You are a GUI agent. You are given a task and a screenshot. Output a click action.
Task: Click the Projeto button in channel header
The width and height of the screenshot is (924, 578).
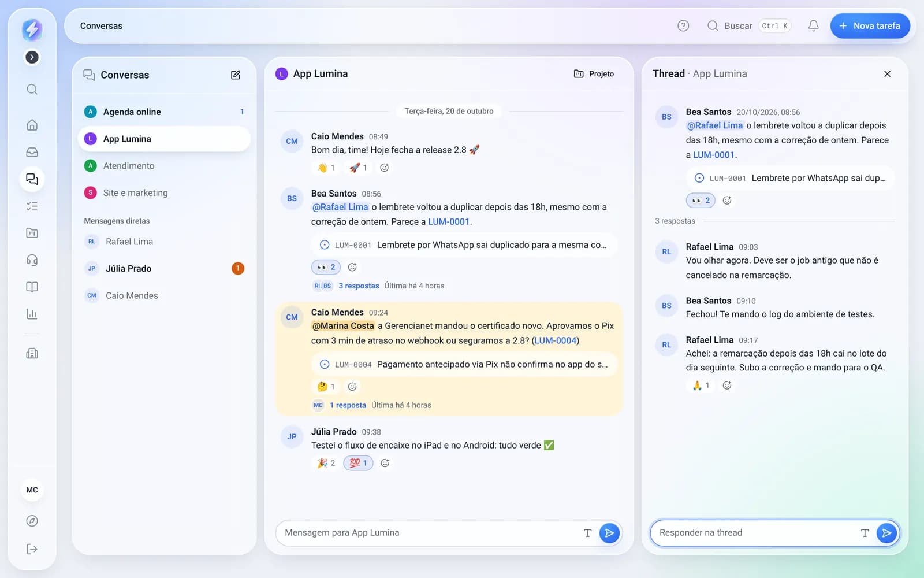[x=594, y=73]
